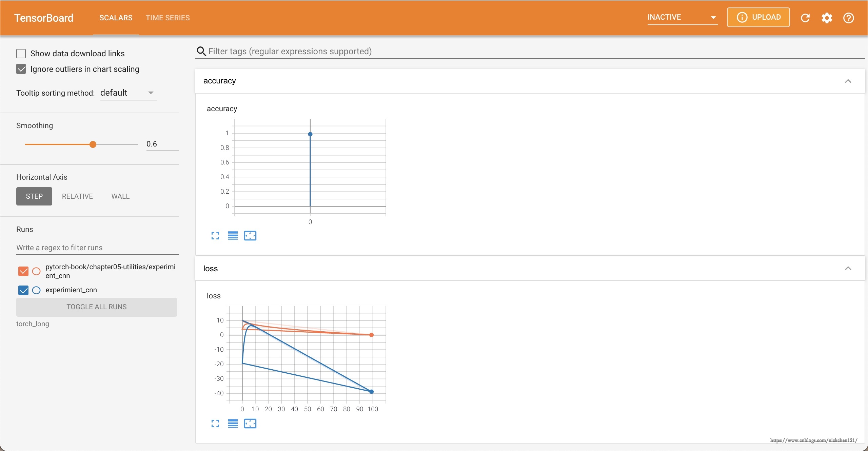Select only the orange pytorch-book run radio
The height and width of the screenshot is (451, 868).
(x=36, y=271)
